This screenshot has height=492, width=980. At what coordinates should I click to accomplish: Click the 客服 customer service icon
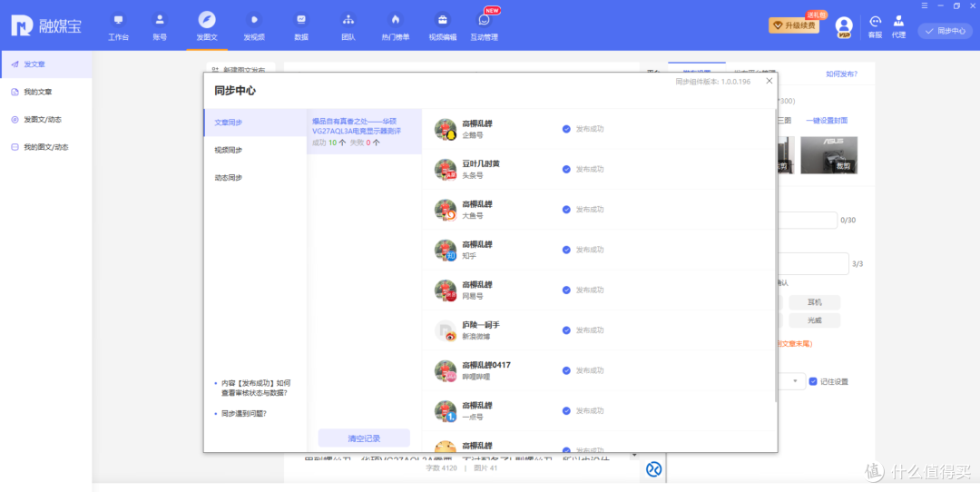tap(875, 22)
